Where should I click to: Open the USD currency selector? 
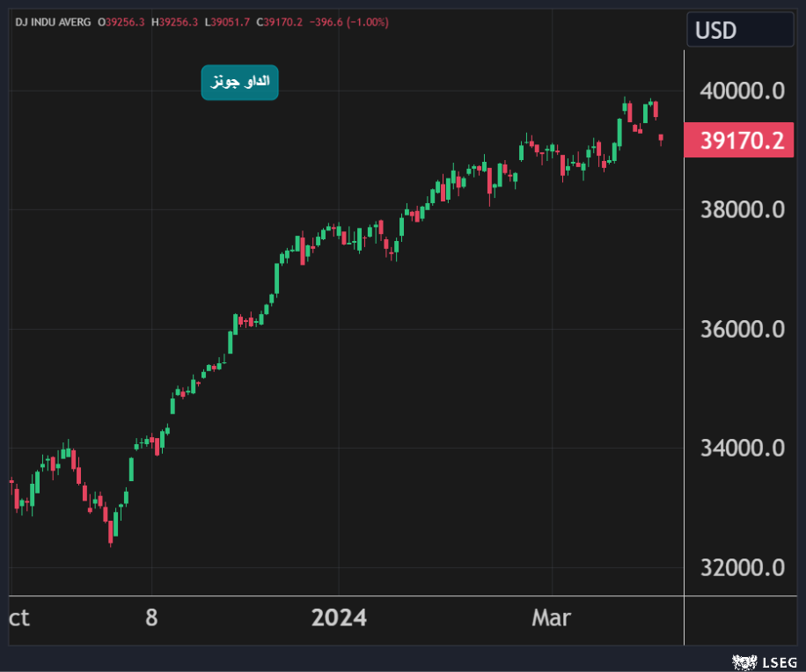739,31
